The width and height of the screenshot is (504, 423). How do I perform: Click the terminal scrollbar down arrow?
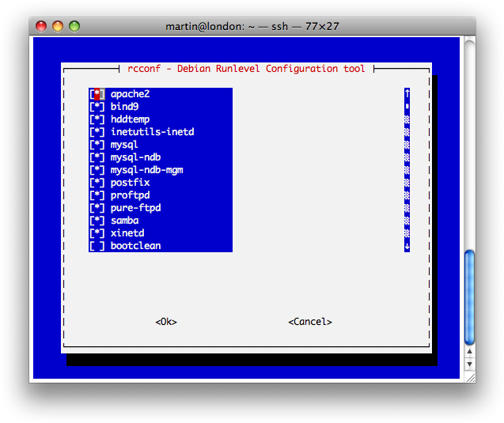470,364
